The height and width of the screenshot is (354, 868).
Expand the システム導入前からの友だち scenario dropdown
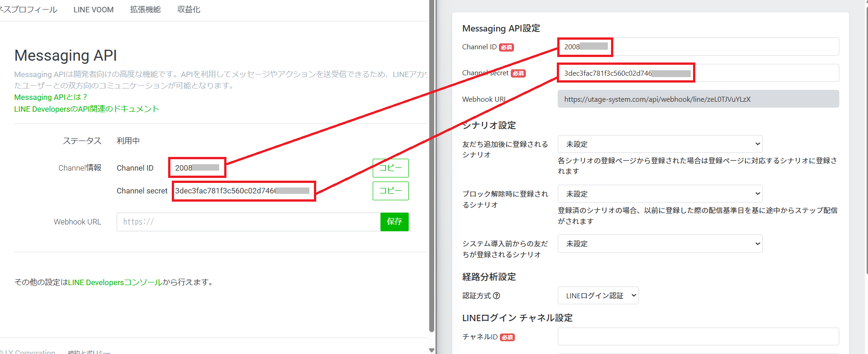[659, 244]
